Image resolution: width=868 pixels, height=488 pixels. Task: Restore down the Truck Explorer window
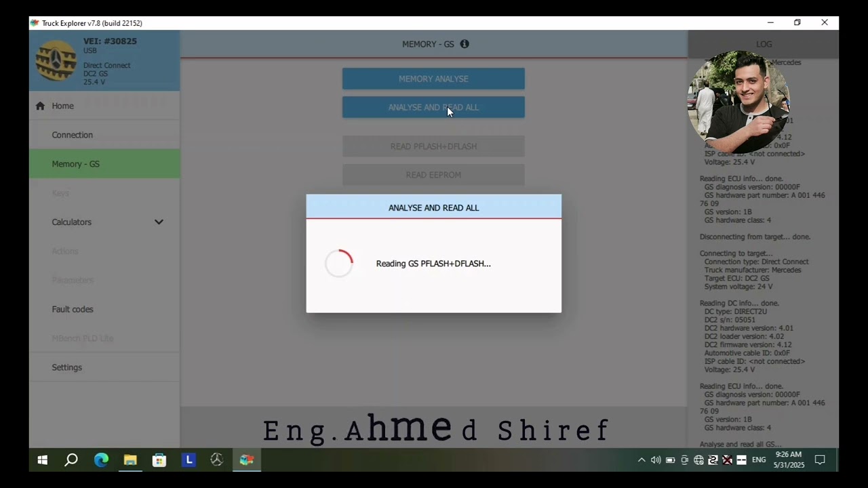797,23
